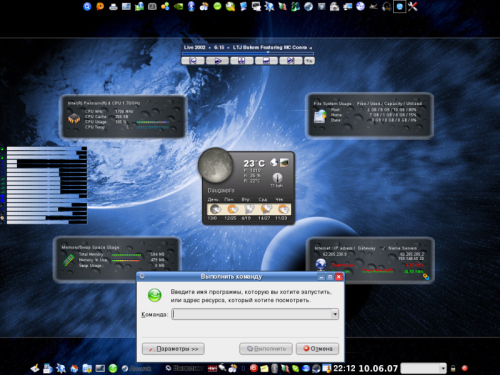Expand the Команда history dropdown arrow
This screenshot has height=375, width=500.
pos(335,314)
